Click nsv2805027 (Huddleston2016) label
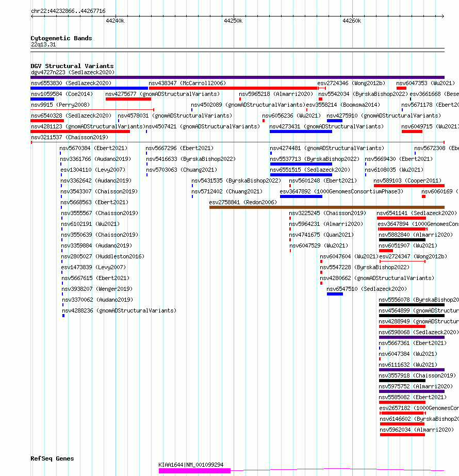Viewport: 459px width, 476px height. (103, 256)
